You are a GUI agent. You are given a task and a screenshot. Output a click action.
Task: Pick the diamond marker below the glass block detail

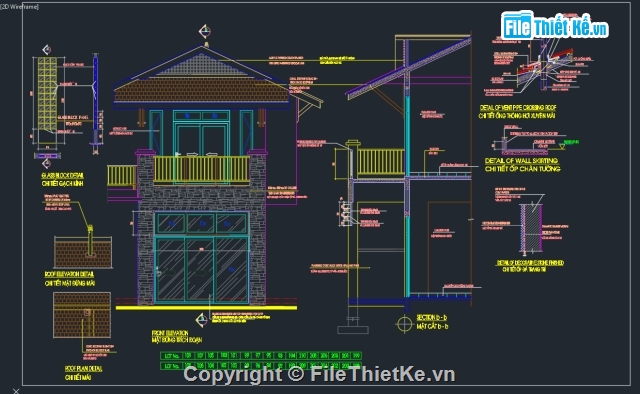tap(47, 164)
